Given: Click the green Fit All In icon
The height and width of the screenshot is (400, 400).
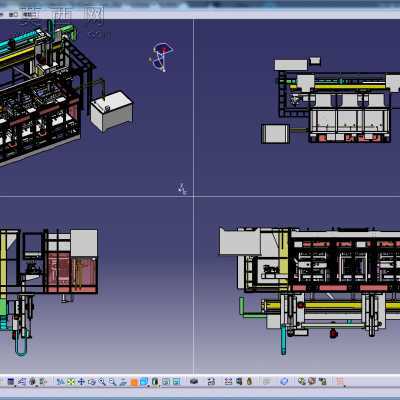Looking at the screenshot, I should pyautogui.click(x=71, y=381).
